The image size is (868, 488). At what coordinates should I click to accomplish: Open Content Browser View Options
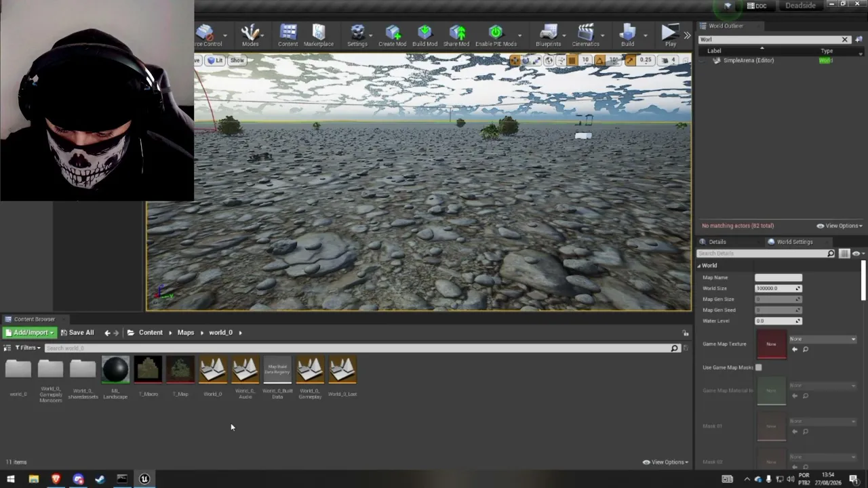[x=665, y=462]
